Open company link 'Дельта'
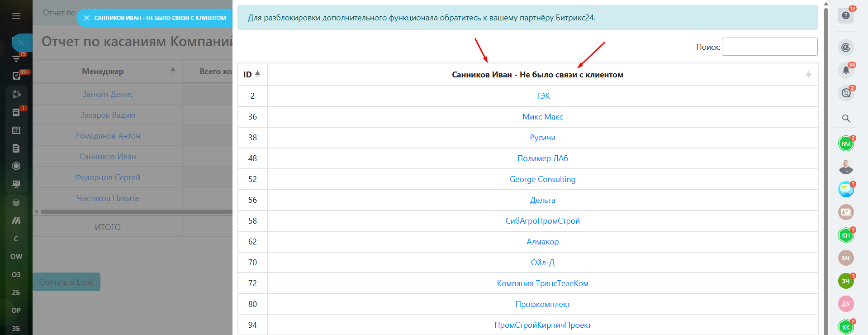 point(543,200)
